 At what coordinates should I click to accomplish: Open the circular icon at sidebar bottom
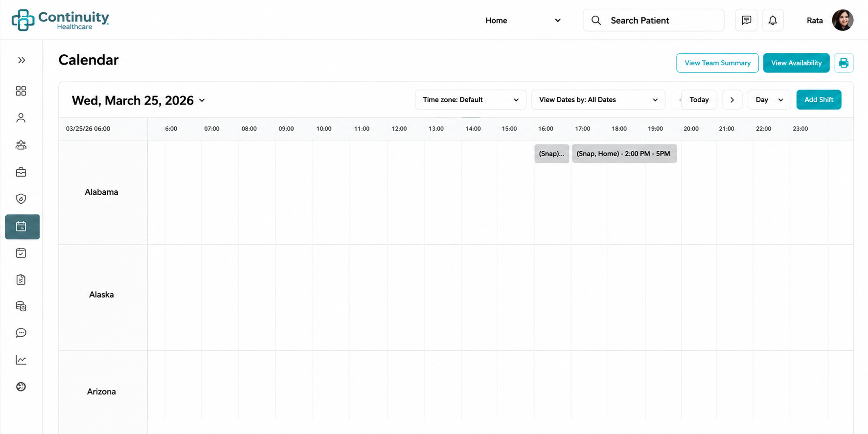21,387
